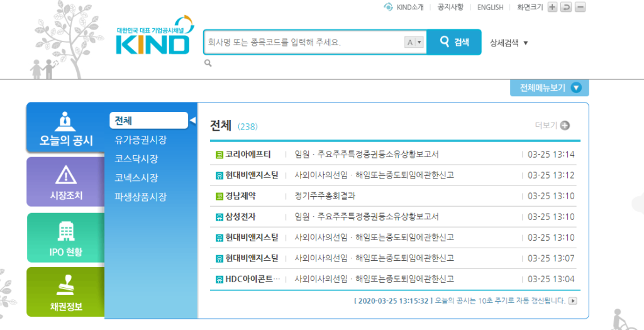Open 오늘의 공시 section
The height and width of the screenshot is (330, 644).
[65, 128]
